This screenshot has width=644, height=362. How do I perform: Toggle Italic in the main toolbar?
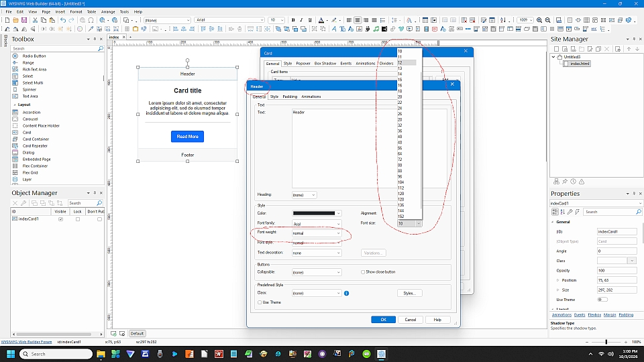[x=301, y=20]
